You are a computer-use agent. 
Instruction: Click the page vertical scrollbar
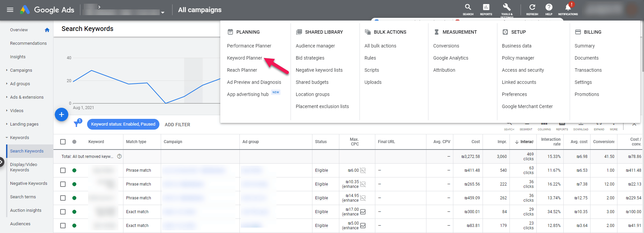pyautogui.click(x=642, y=47)
